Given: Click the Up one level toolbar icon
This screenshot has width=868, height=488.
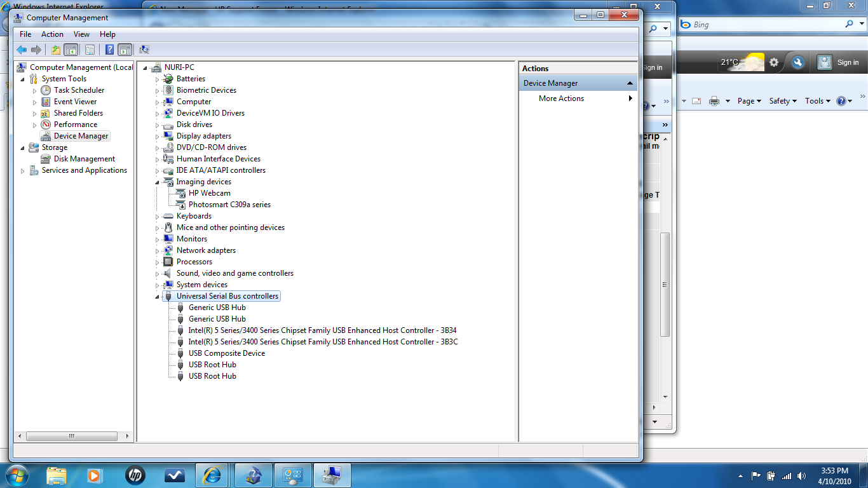Looking at the screenshot, I should [x=56, y=50].
